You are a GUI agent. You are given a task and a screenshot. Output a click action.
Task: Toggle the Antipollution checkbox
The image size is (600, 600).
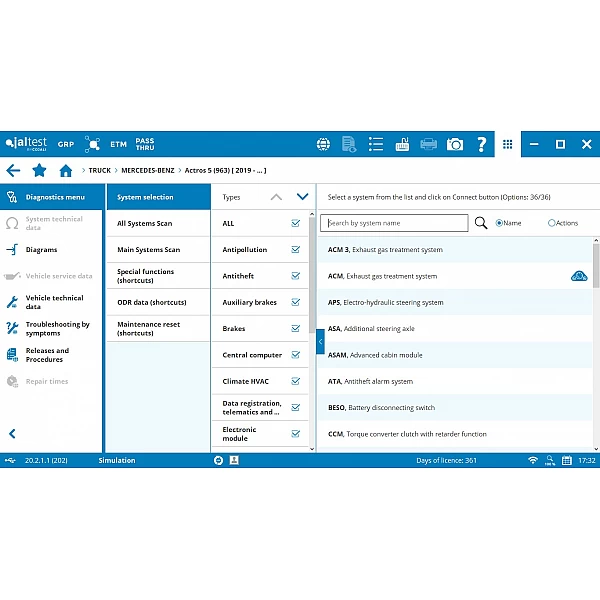(295, 249)
